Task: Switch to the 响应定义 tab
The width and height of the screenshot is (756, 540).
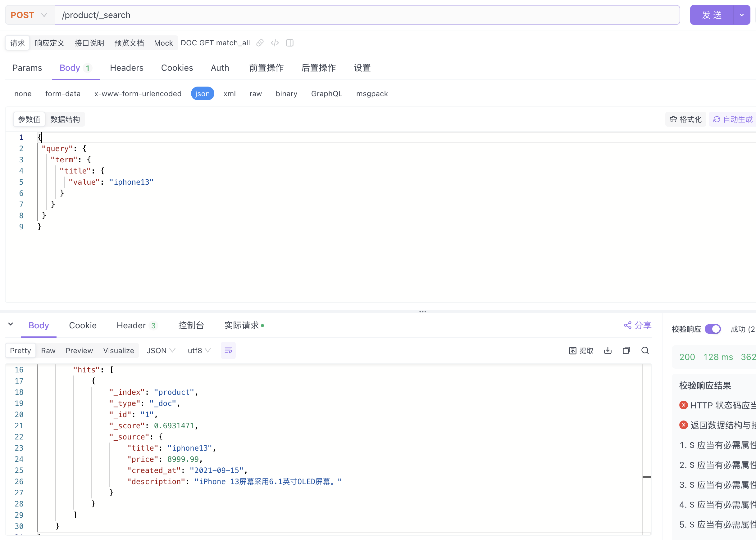Action: [x=50, y=43]
